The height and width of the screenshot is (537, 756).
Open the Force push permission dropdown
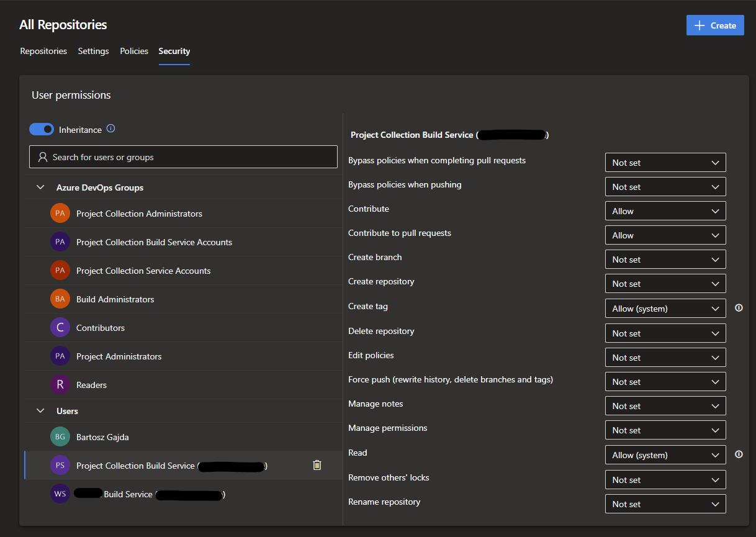(x=665, y=382)
